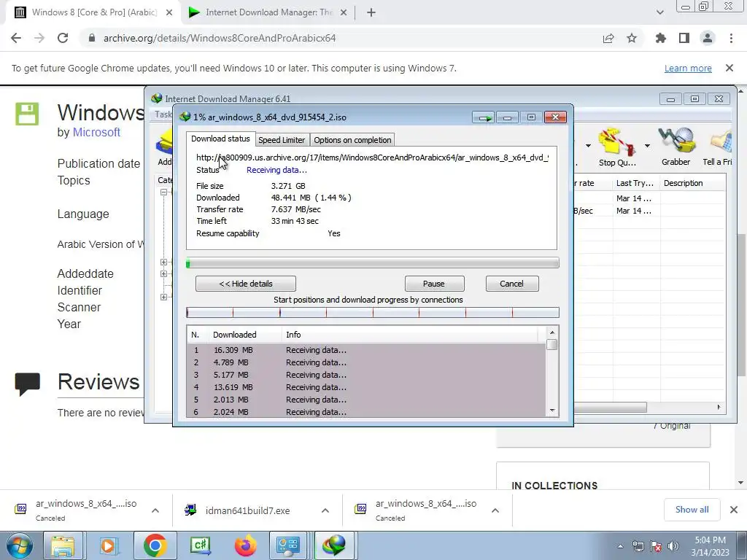Screen dimensions: 747x560
Task: Click the Info column header
Action: click(410, 335)
